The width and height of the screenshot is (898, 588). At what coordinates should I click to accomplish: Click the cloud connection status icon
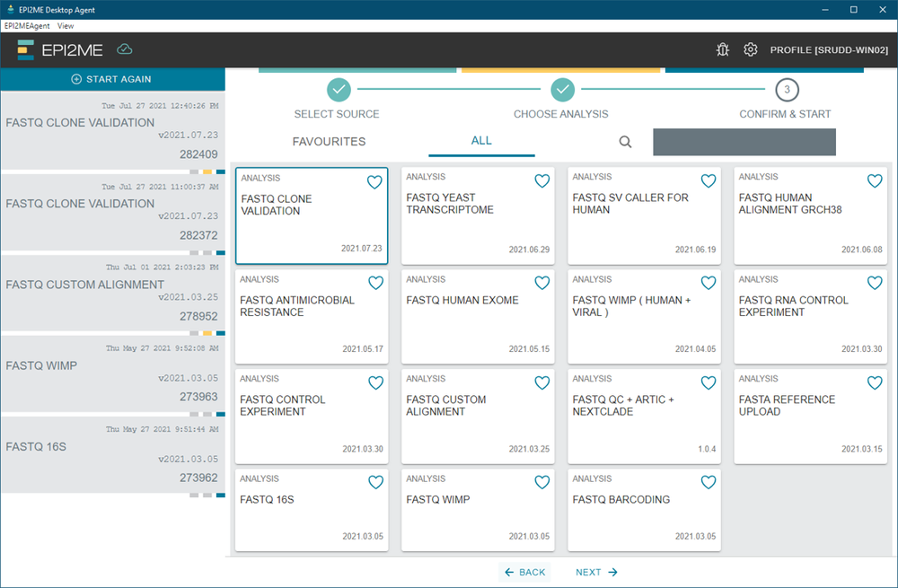point(124,49)
